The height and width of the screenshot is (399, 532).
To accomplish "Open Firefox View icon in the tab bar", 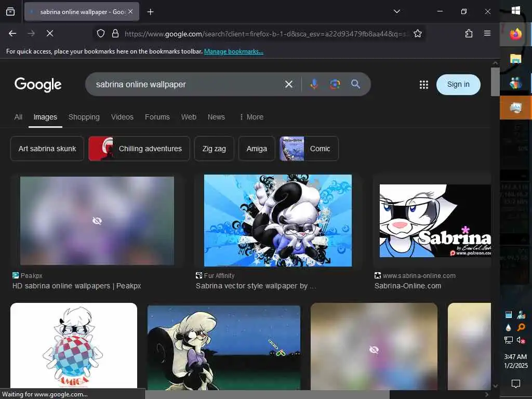I will [10, 12].
